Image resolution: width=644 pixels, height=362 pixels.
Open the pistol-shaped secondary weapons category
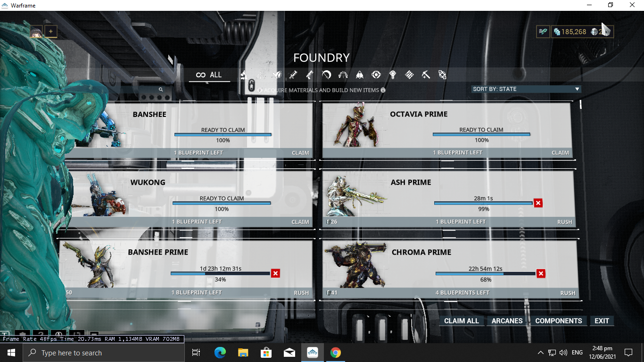coord(310,74)
